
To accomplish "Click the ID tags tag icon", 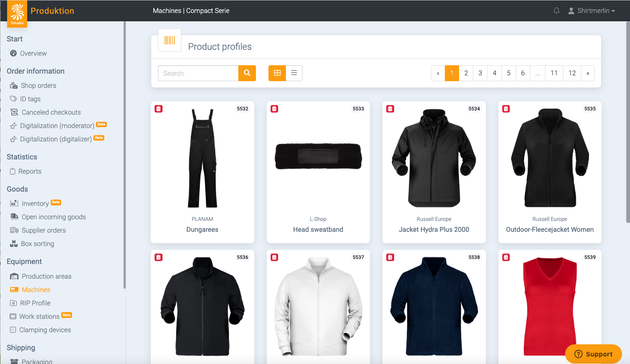I will pos(13,99).
